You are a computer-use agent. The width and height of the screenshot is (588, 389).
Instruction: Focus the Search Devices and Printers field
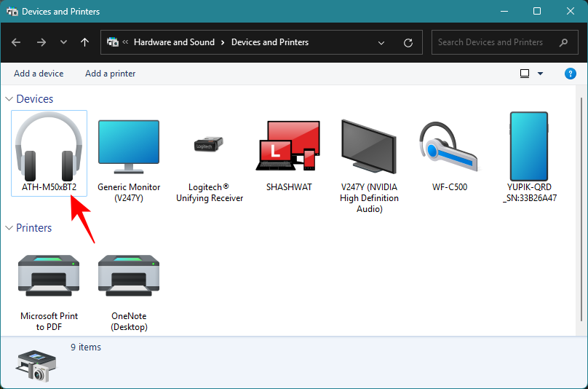[505, 42]
